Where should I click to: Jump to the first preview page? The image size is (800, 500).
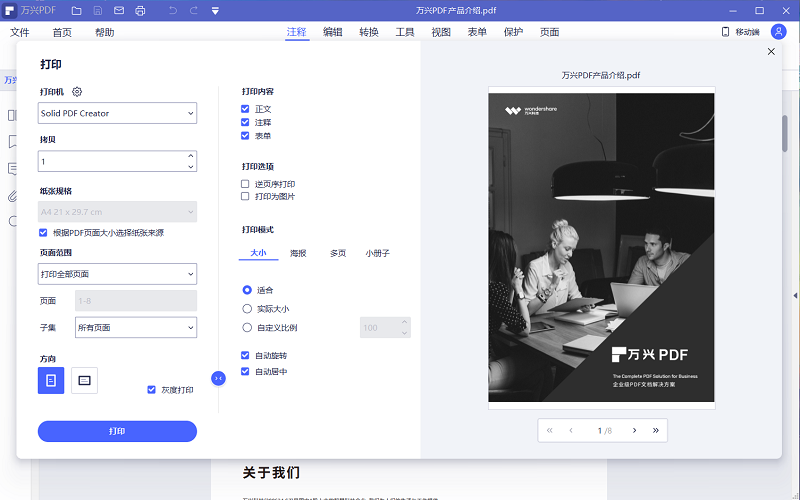pyautogui.click(x=549, y=430)
